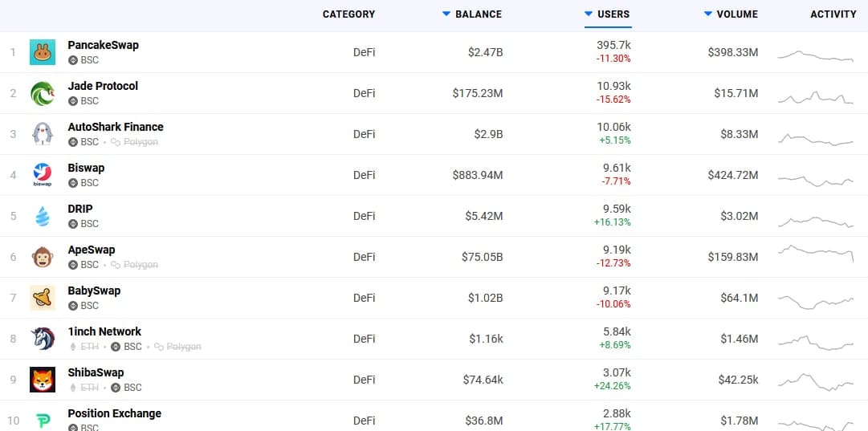Image resolution: width=868 pixels, height=431 pixels.
Task: Open the AutoShark Finance dapp link
Action: [116, 127]
